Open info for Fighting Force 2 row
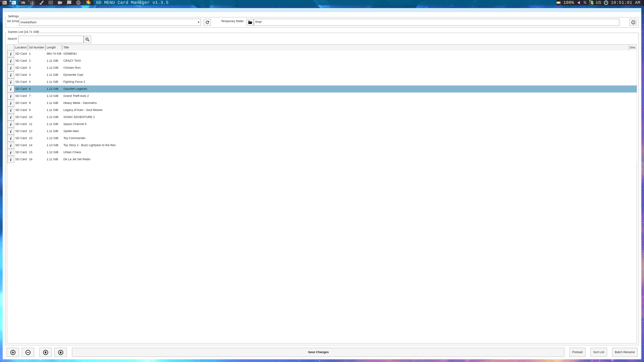 [11, 82]
